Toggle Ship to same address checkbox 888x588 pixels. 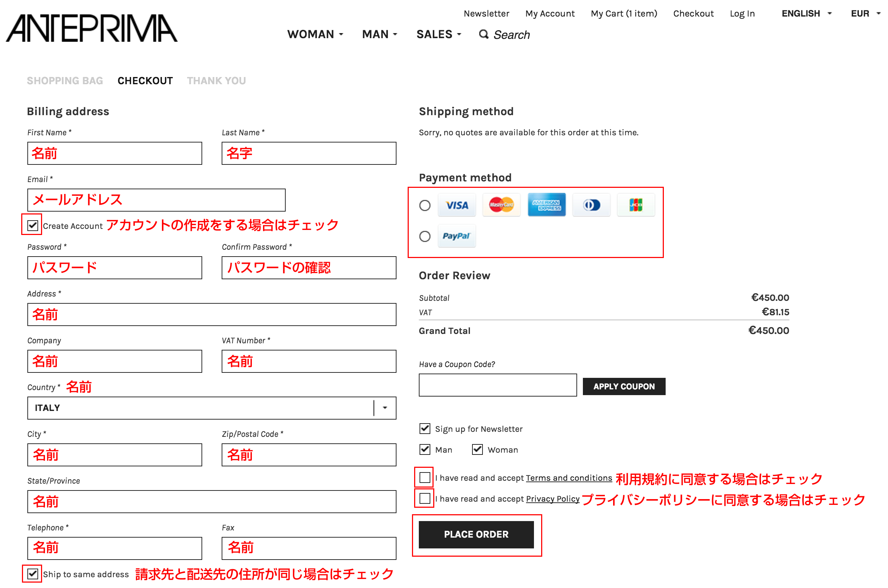point(33,574)
